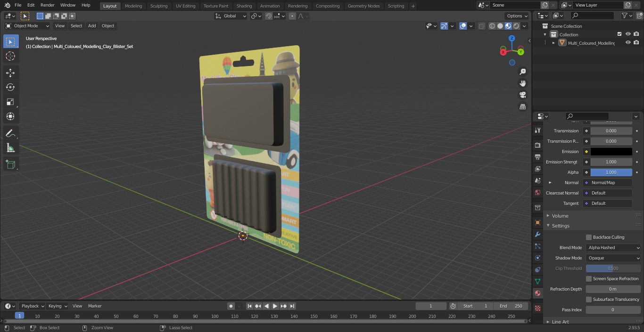Screen dimensions: 644x332
Task: Select the Transform tool
Action: 10,116
